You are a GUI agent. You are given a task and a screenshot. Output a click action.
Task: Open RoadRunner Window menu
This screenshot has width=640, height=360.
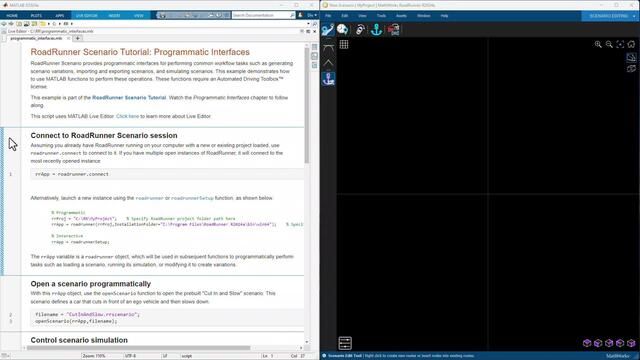[424, 16]
